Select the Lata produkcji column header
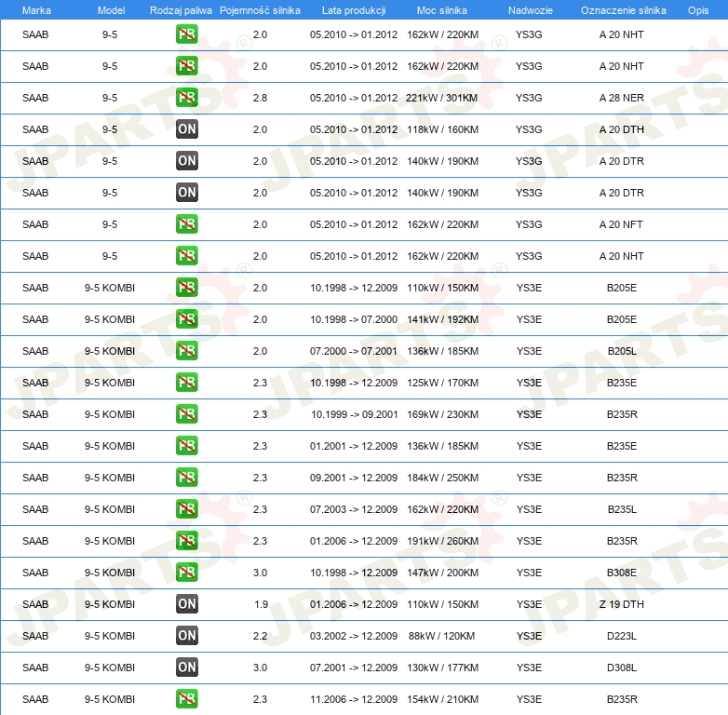The width and height of the screenshot is (728, 715). coord(352,10)
